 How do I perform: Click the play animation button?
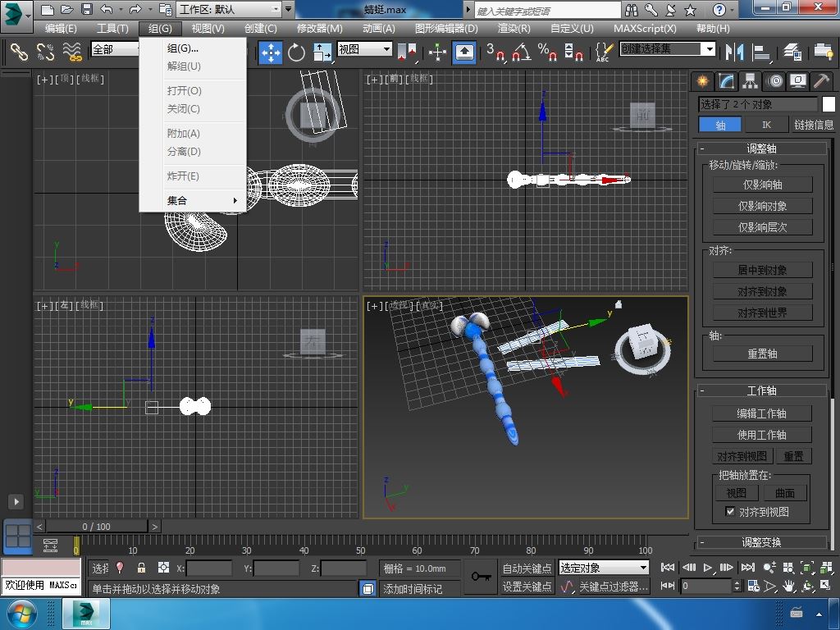click(708, 568)
